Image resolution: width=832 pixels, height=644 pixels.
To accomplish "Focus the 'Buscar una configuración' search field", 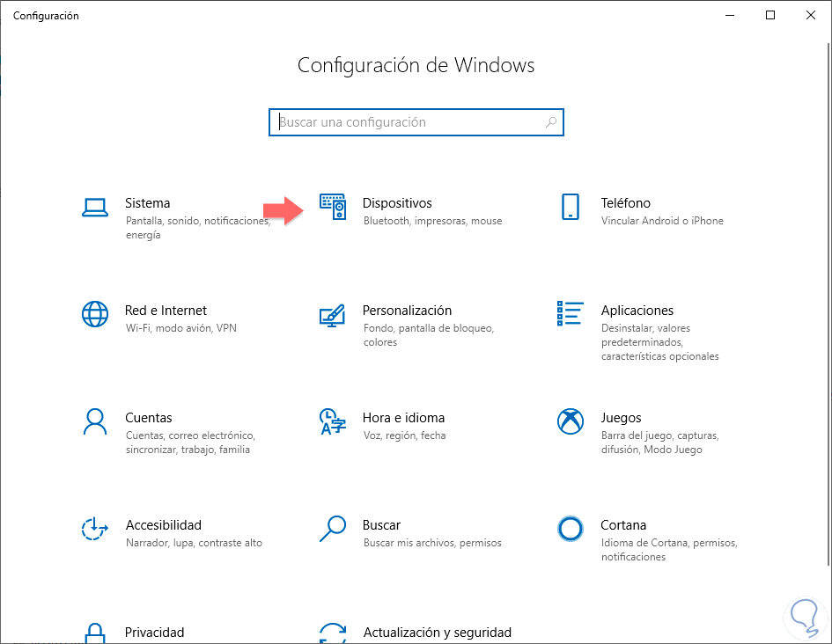I will [416, 122].
